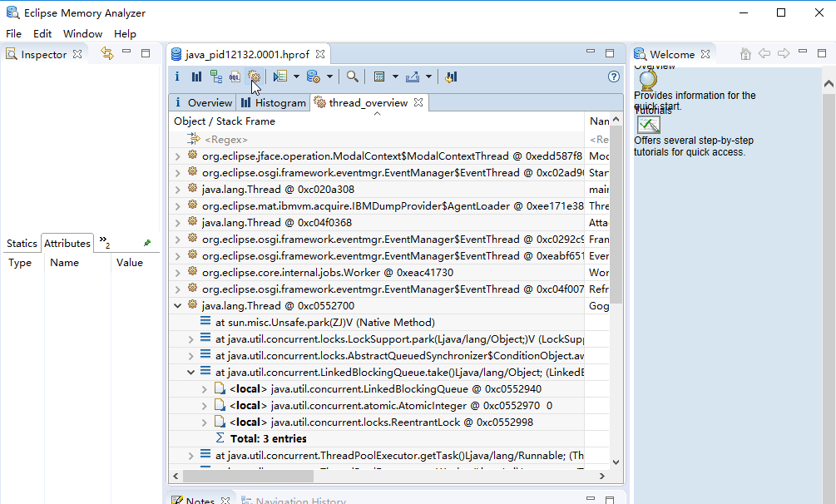836x504 pixels.
Task: Switch to the Histogram tab
Action: click(x=273, y=102)
